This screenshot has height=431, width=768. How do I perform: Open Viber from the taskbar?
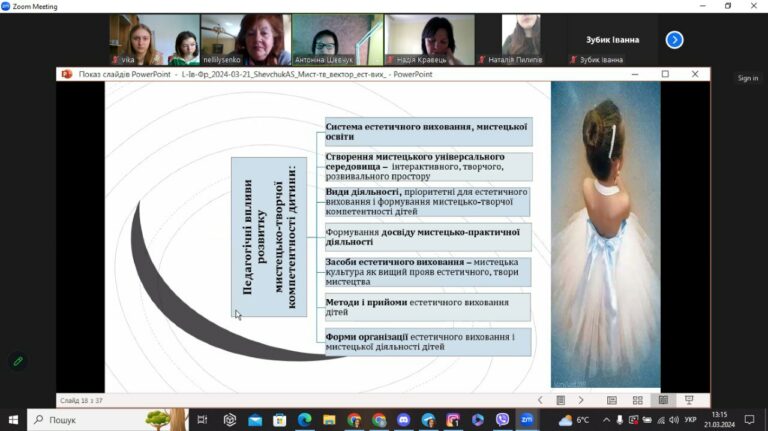(502, 420)
